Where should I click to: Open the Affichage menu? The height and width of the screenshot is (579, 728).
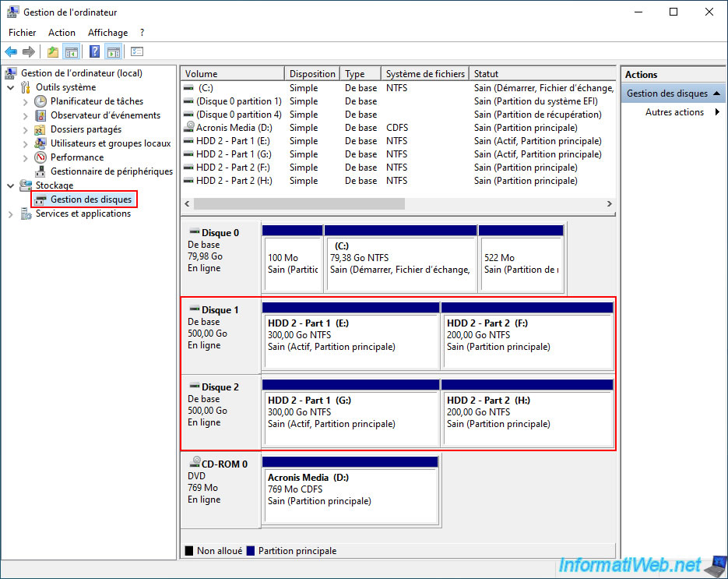(107, 33)
